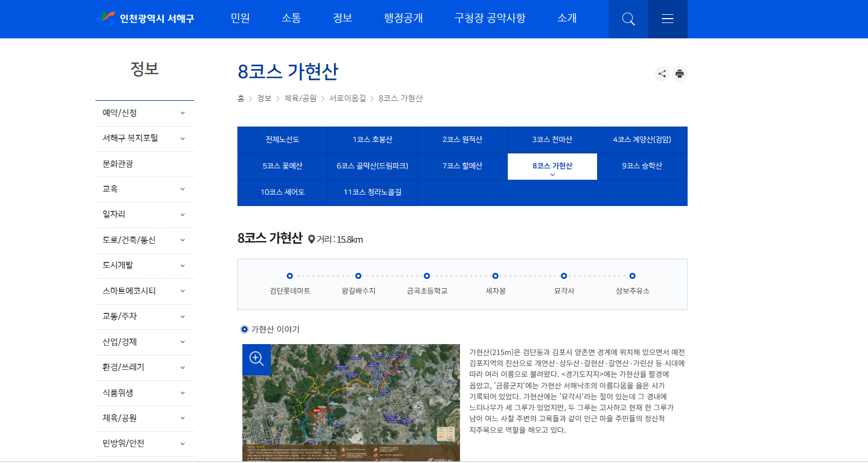Open the 민원 top menu
The width and height of the screenshot is (868, 463).
click(240, 19)
